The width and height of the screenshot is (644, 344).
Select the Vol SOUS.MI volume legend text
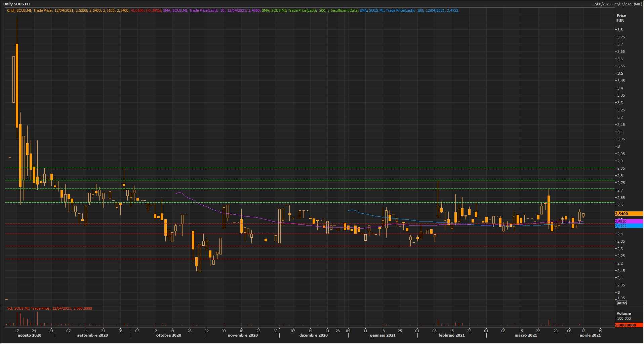click(49, 308)
